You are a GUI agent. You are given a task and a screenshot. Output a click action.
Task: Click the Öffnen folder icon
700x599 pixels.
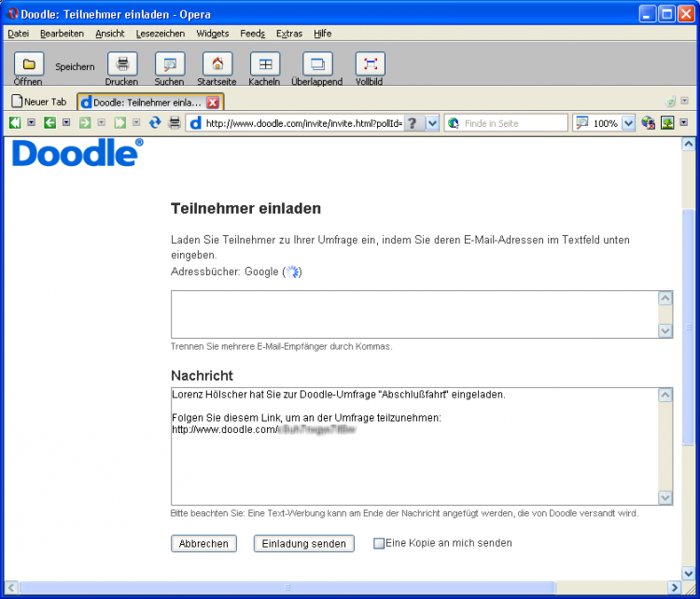29,64
